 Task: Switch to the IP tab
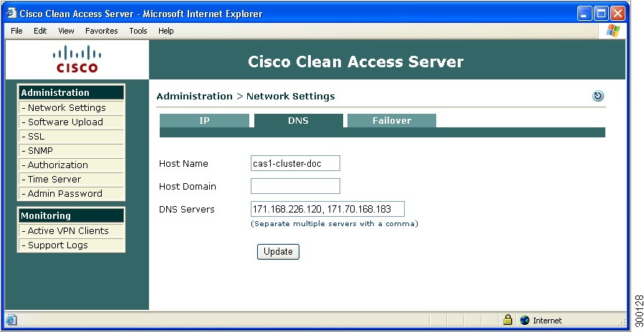[x=204, y=121]
